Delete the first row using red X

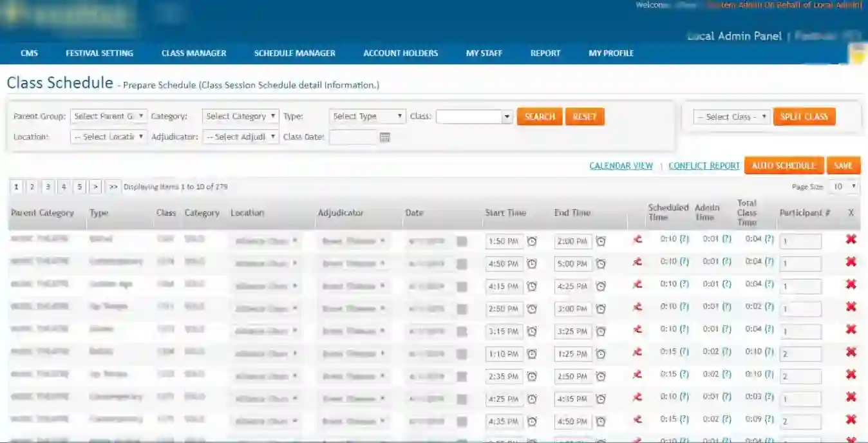(x=851, y=240)
